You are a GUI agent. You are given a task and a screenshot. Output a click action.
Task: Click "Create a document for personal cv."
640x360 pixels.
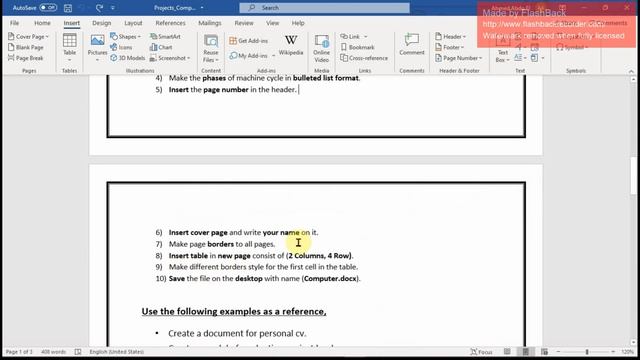237,333
